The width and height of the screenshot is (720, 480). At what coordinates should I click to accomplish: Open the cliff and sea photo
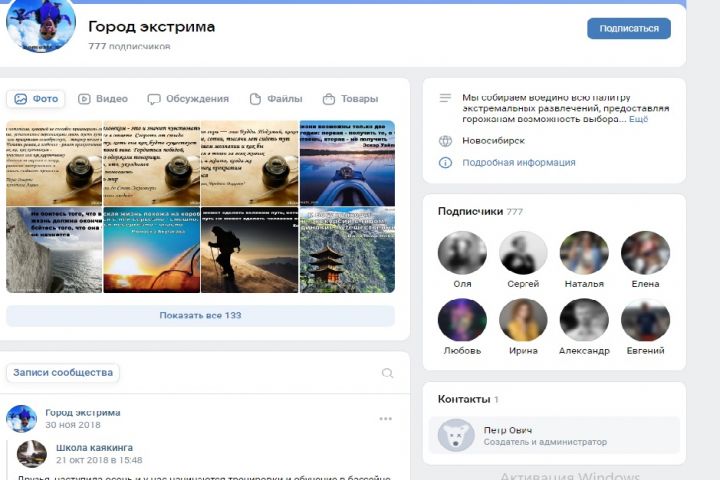[54, 250]
